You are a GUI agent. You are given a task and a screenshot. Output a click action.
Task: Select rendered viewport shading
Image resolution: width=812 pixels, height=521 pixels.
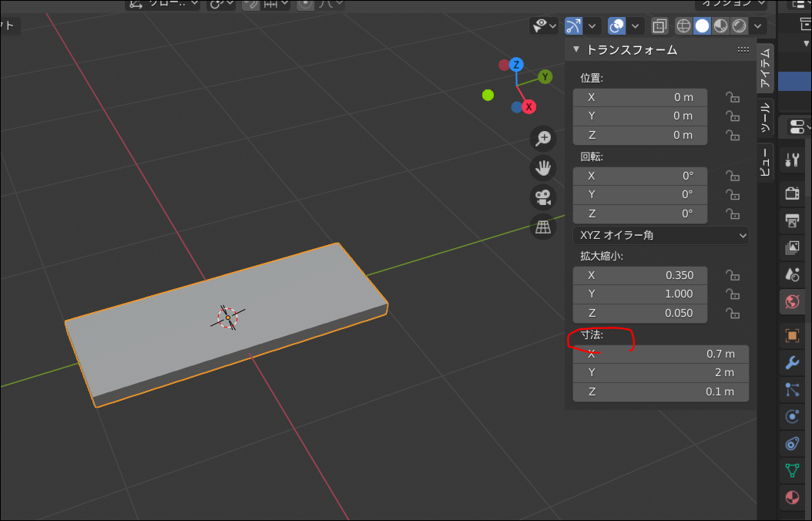point(740,26)
